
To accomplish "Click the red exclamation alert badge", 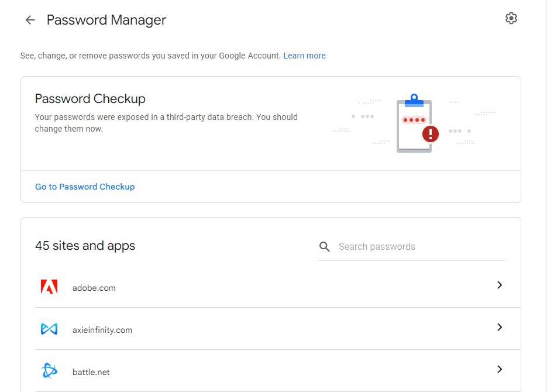I will [431, 134].
